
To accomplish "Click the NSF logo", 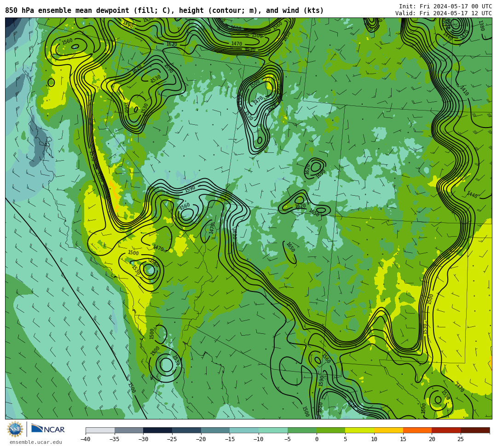I will pos(15,429).
